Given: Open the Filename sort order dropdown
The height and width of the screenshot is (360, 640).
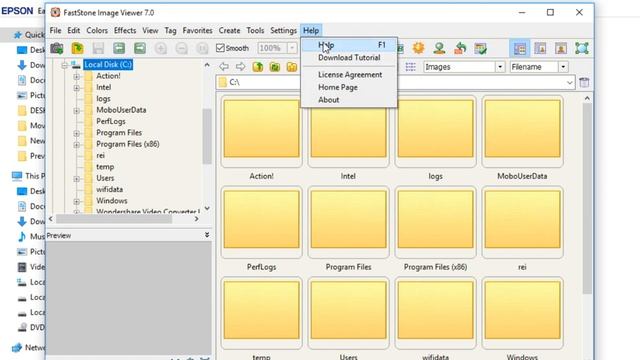Looking at the screenshot, I should pos(563,67).
